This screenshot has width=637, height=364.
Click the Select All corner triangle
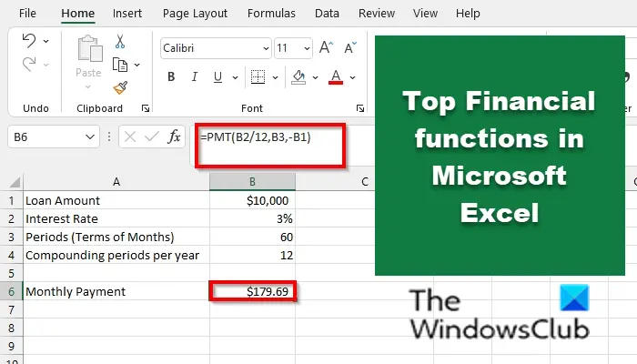click(15, 182)
